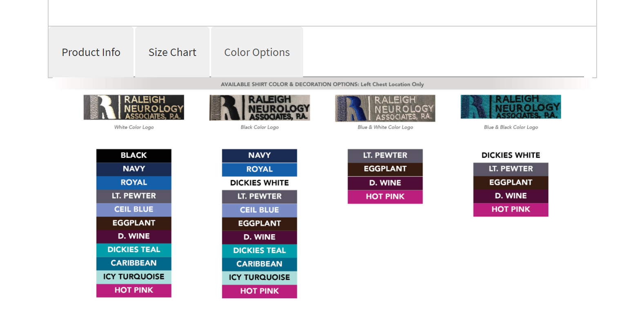Pick D. WINE under Blue & Black Logo
This screenshot has width=644, height=322.
511,196
